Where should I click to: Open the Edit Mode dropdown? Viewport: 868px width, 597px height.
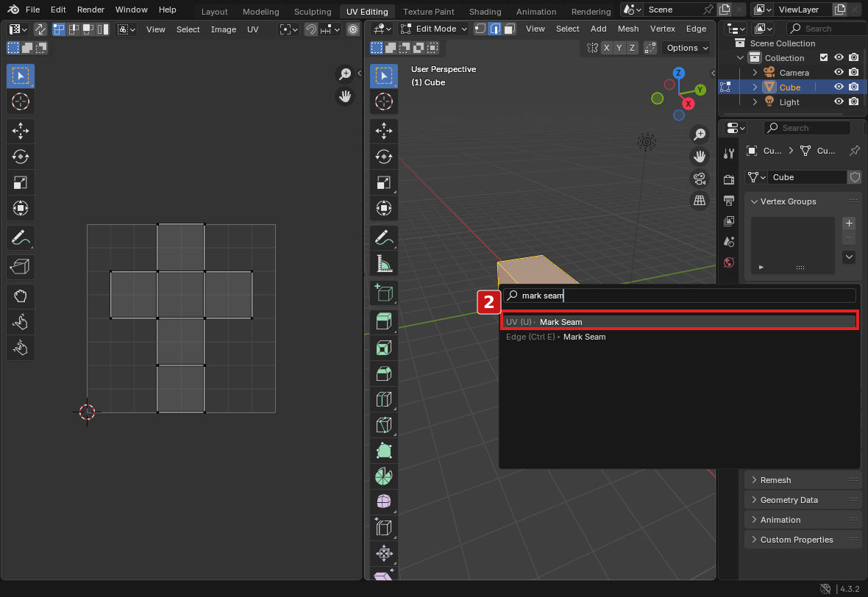(435, 29)
